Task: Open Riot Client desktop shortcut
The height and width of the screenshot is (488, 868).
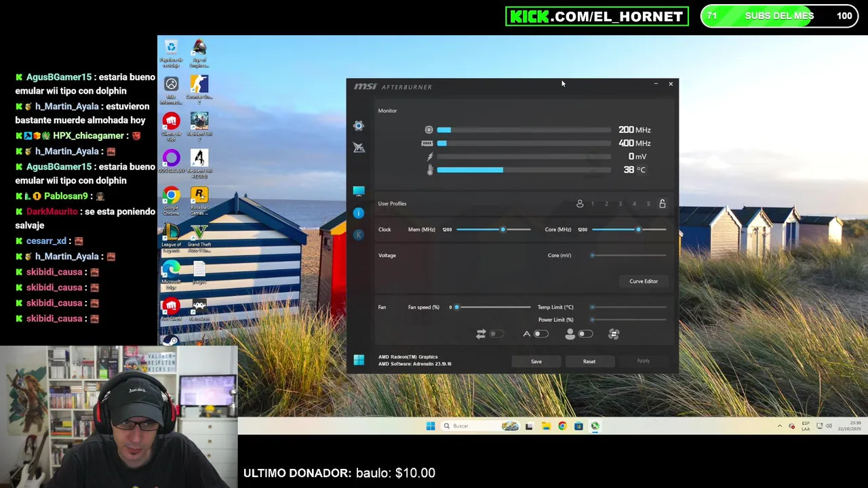Action: [x=171, y=310]
